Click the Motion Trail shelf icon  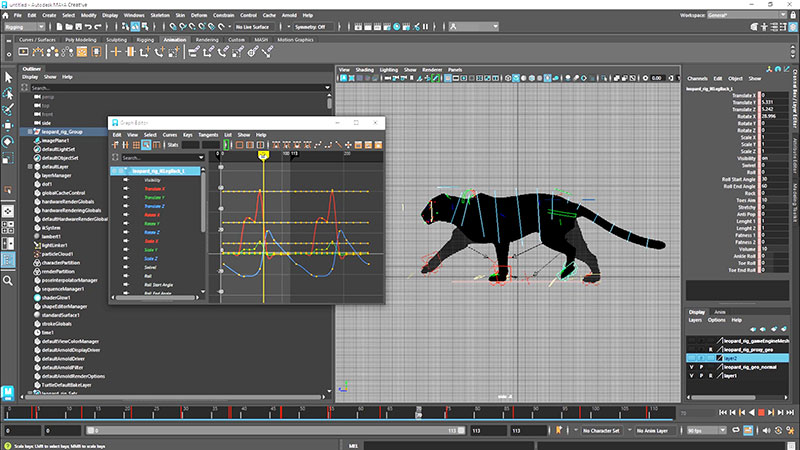click(38, 52)
